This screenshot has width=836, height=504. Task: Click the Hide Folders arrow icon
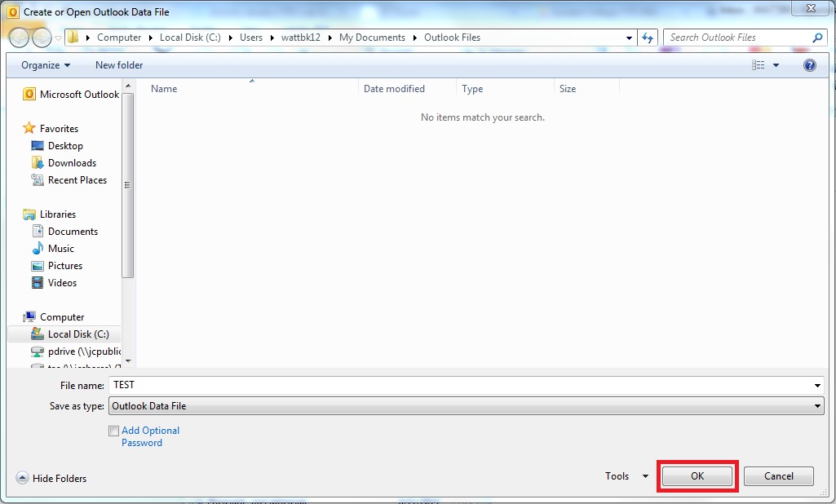tap(22, 478)
